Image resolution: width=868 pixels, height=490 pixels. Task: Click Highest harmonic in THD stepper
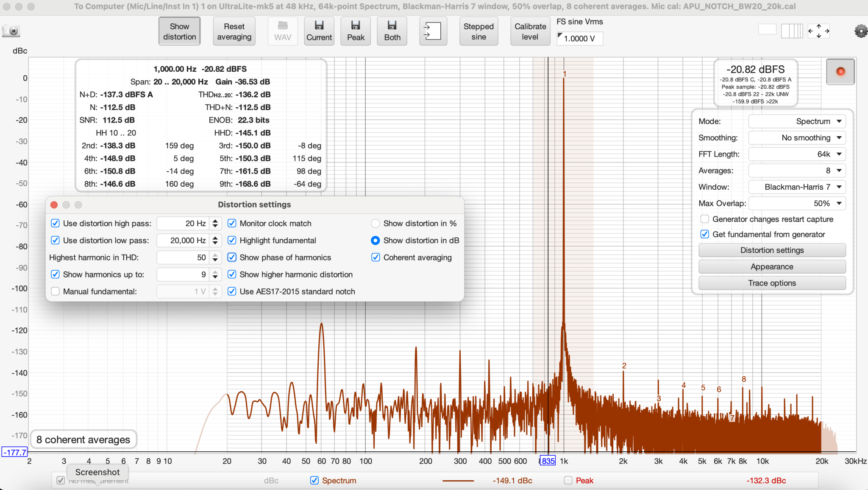coord(215,258)
